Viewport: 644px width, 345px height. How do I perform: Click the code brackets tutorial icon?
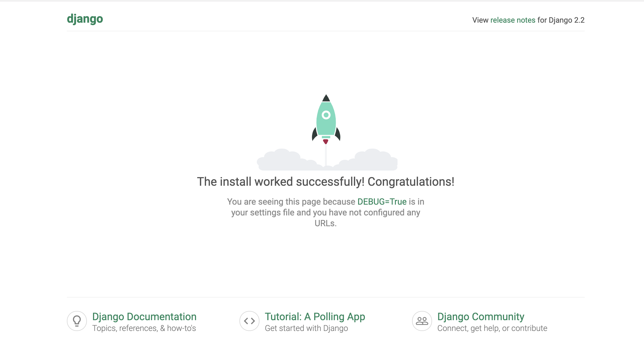pos(249,321)
